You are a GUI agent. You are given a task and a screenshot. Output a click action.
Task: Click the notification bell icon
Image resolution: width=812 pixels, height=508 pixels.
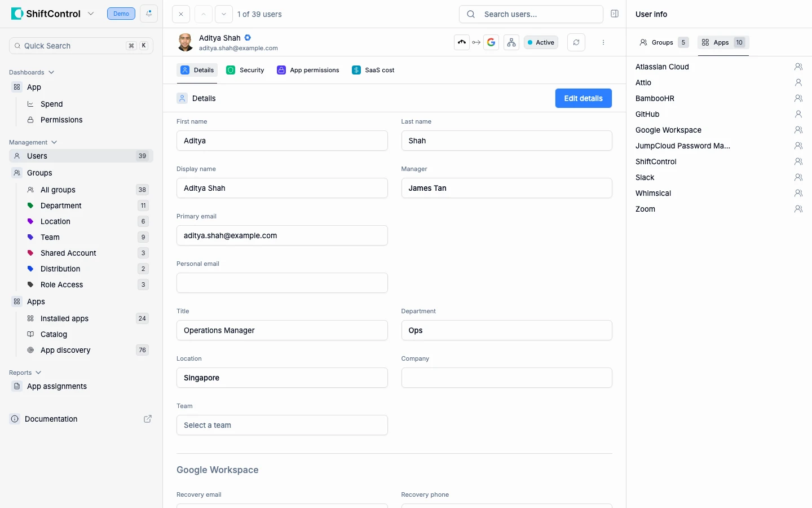point(149,14)
